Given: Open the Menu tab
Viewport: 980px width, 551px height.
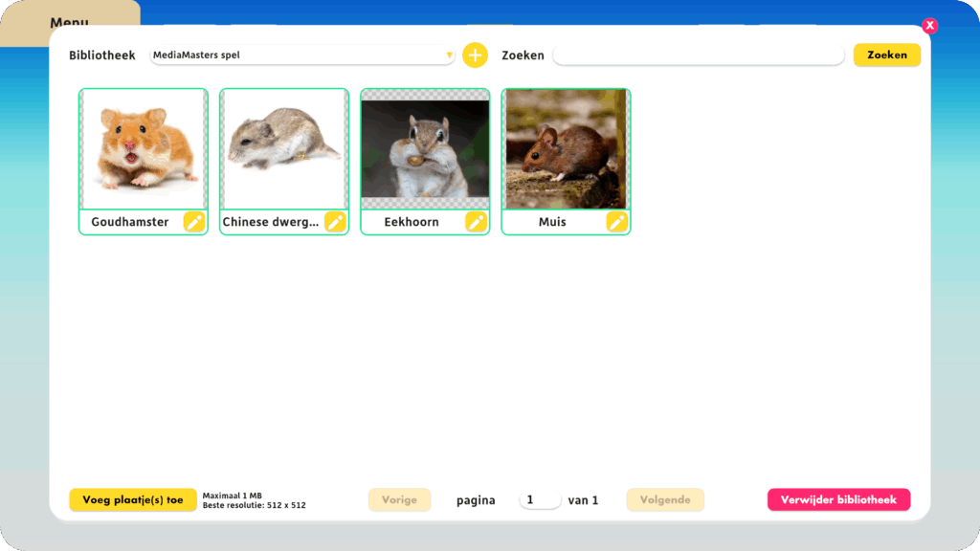Looking at the screenshot, I should [x=69, y=22].
